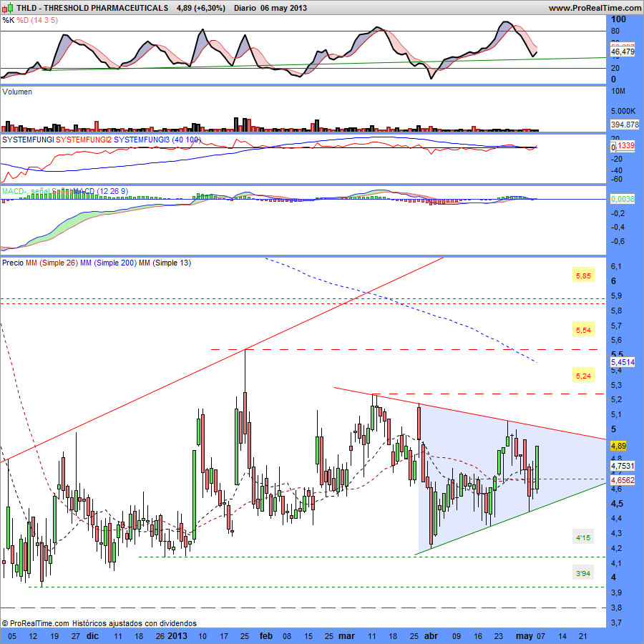The width and height of the screenshot is (644, 644).
Task: Select the %K stochastic label
Action: click(x=8, y=20)
